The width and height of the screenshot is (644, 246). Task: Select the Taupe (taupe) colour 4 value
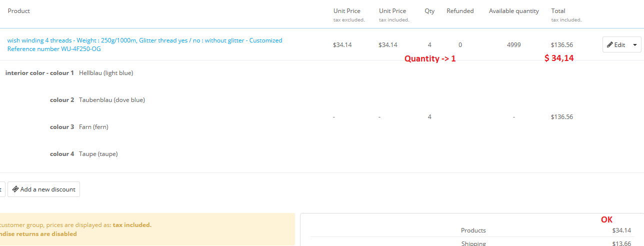tap(98, 154)
